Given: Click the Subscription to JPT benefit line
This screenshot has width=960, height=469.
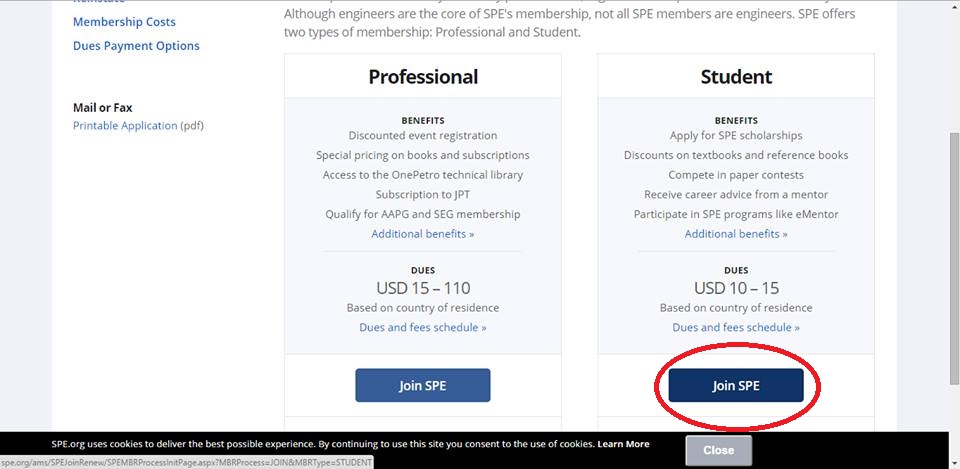Looking at the screenshot, I should [x=423, y=195].
